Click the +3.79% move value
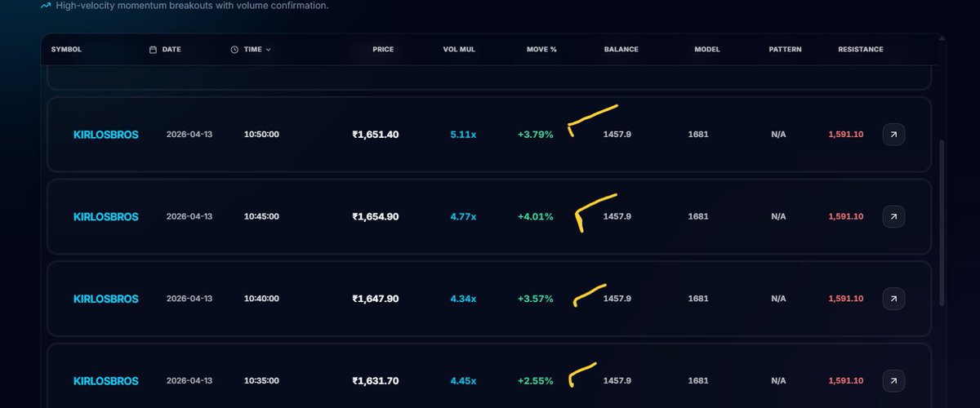The height and width of the screenshot is (408, 980). pos(536,135)
